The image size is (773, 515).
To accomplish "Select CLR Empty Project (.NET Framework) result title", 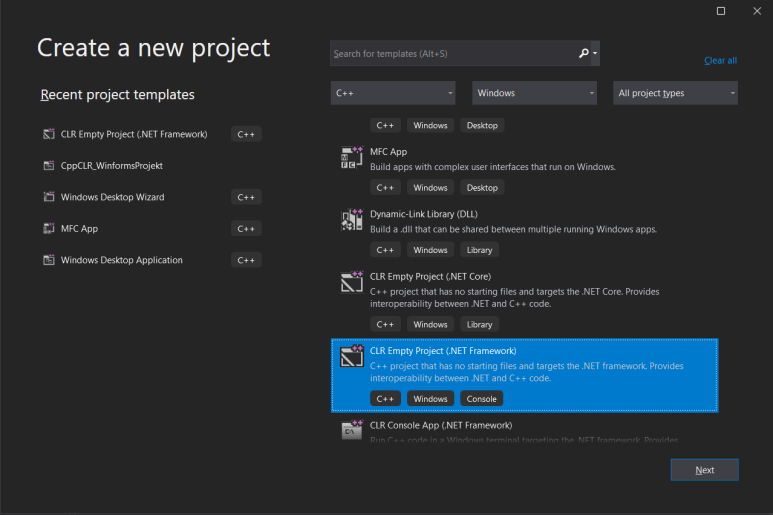I will [x=443, y=351].
